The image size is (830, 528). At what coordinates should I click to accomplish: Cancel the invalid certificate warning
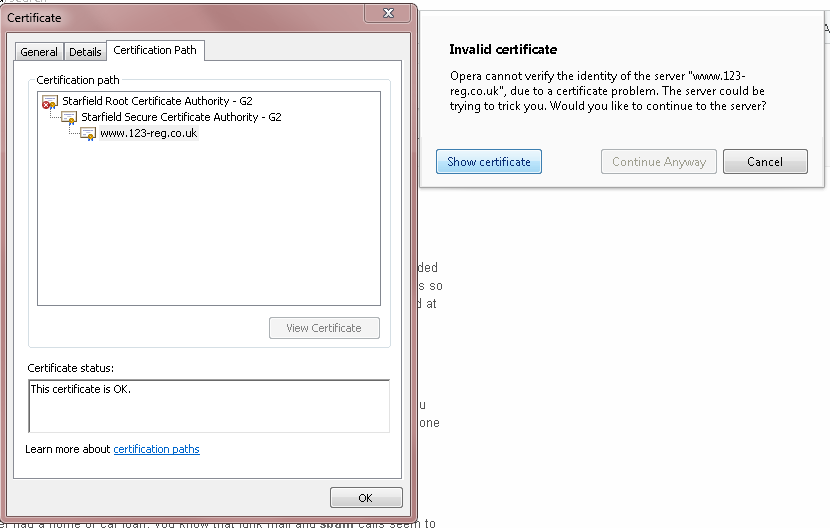point(764,162)
